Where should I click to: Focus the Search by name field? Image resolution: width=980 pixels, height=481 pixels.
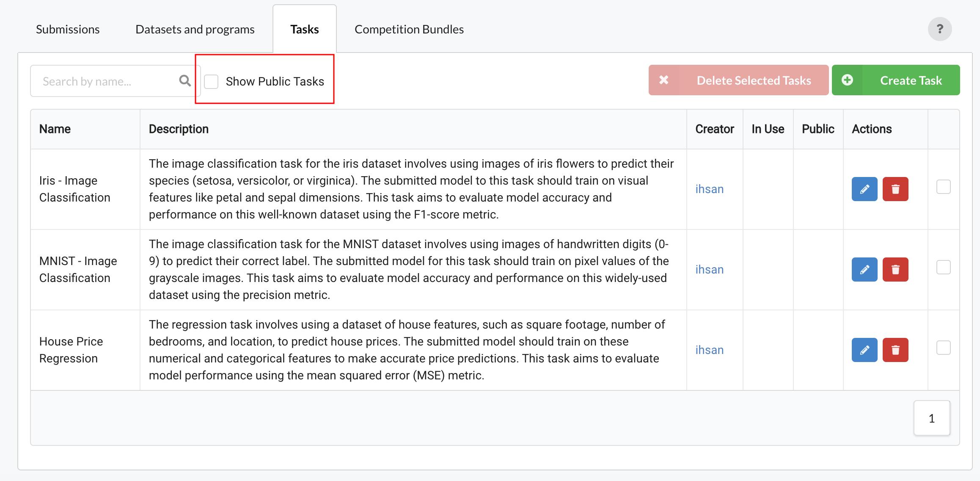[x=106, y=81]
